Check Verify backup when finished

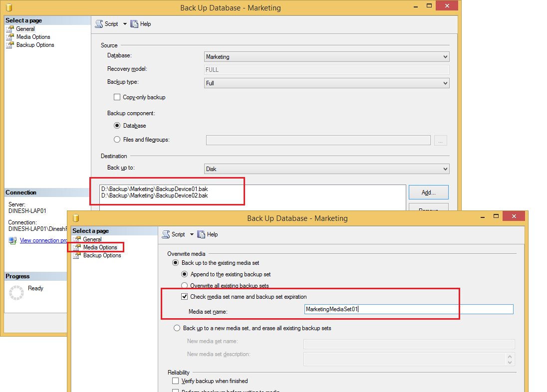pyautogui.click(x=175, y=381)
